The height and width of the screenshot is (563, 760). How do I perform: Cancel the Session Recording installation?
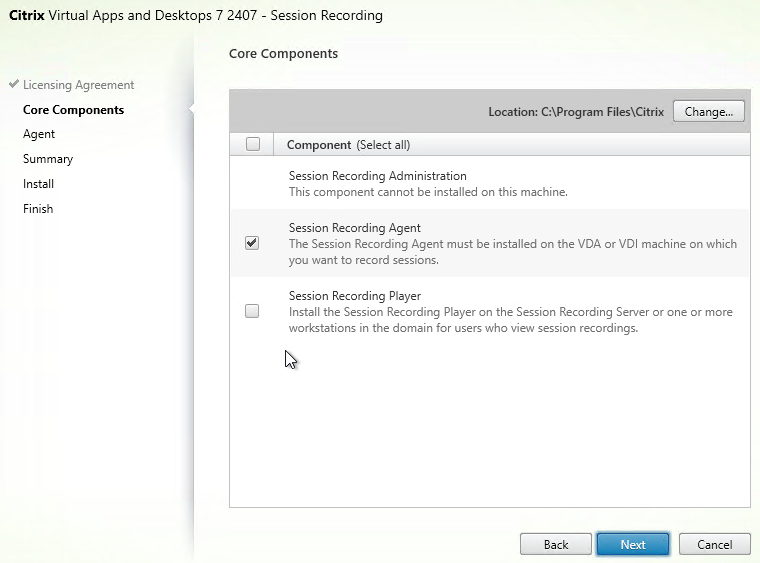pos(714,545)
